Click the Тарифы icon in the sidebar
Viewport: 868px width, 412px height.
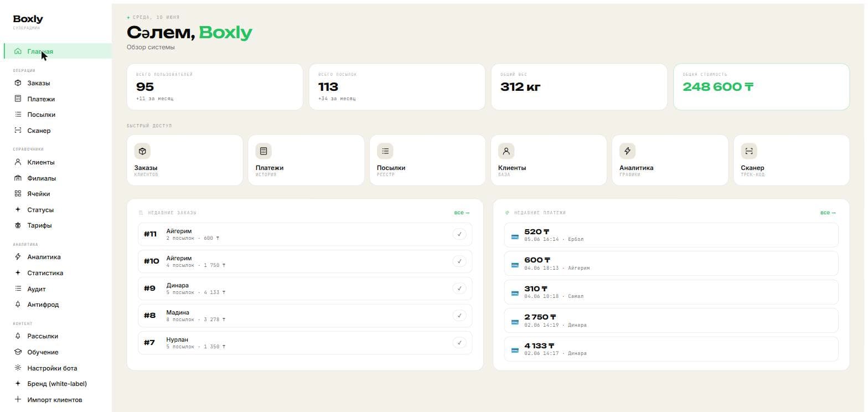[x=18, y=225]
